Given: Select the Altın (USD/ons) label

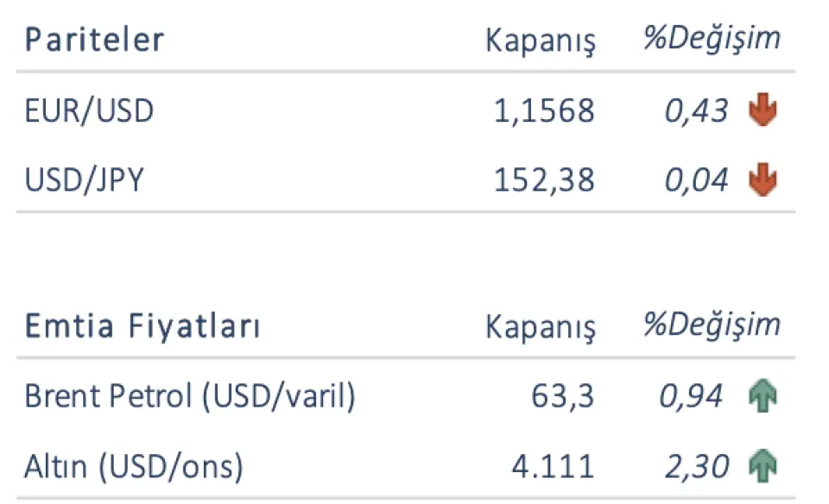Looking at the screenshot, I should [134, 467].
